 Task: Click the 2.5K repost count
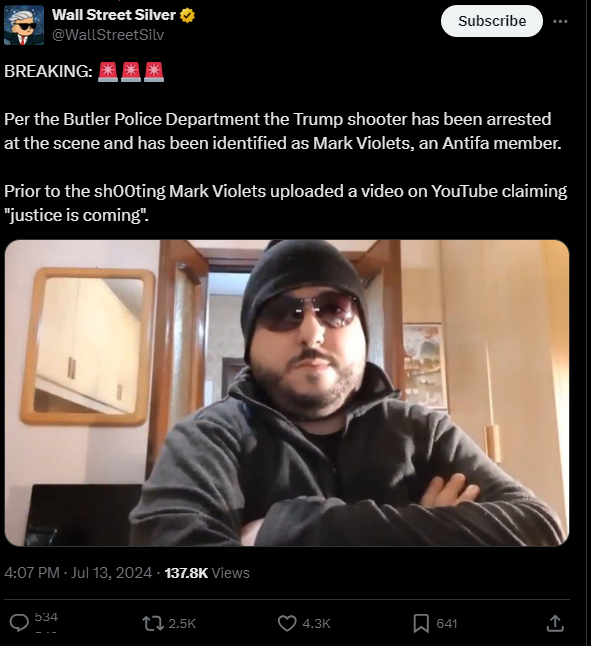[x=182, y=623]
